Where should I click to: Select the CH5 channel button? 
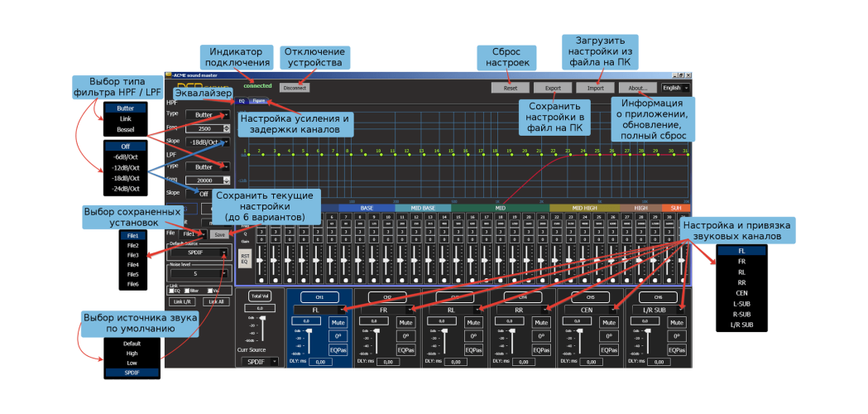tap(591, 296)
